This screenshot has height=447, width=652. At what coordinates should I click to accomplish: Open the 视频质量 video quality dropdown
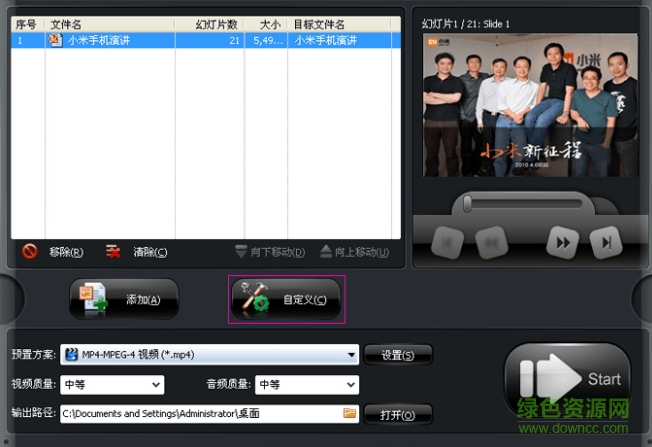click(x=156, y=384)
